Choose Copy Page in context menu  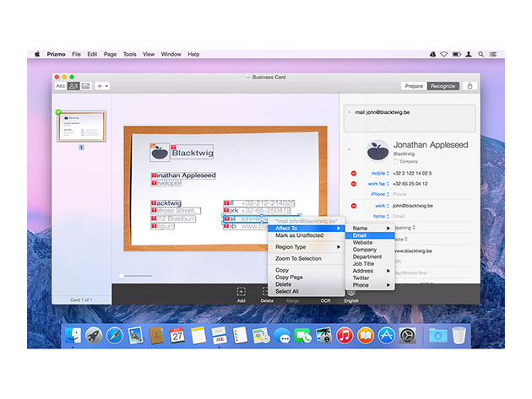pos(307,278)
